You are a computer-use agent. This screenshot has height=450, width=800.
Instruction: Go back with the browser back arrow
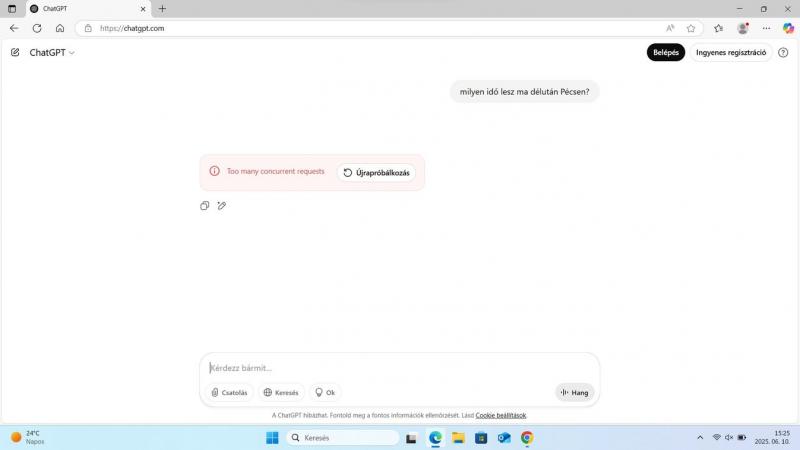click(x=14, y=28)
